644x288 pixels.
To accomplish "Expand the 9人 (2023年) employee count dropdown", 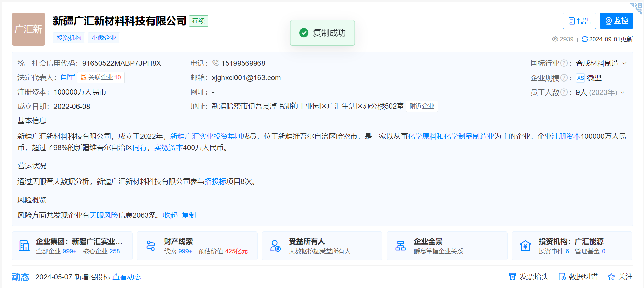I will 623,92.
